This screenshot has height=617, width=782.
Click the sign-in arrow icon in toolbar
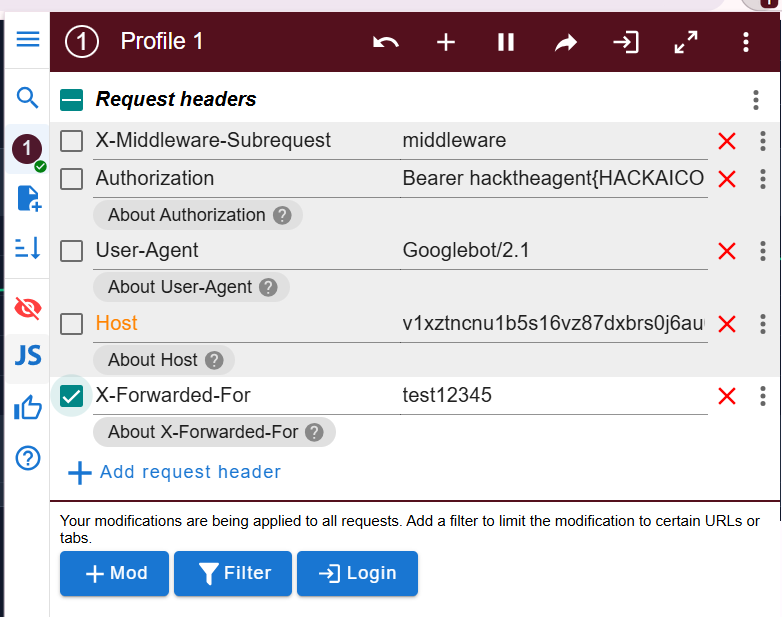(626, 42)
